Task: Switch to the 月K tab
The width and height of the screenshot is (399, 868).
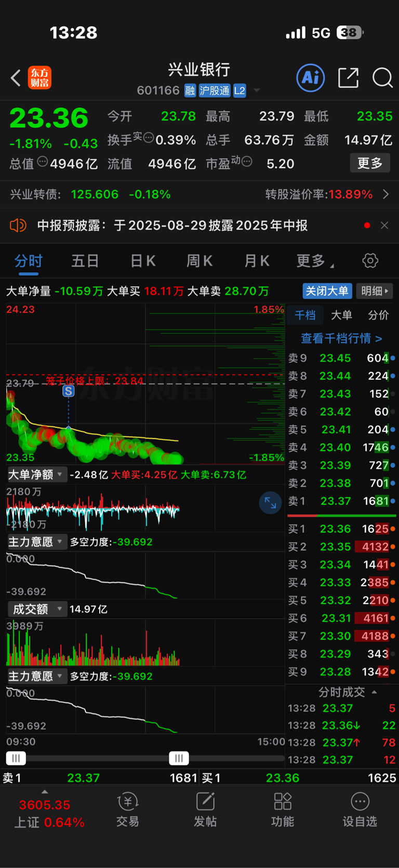Action: coord(257,261)
